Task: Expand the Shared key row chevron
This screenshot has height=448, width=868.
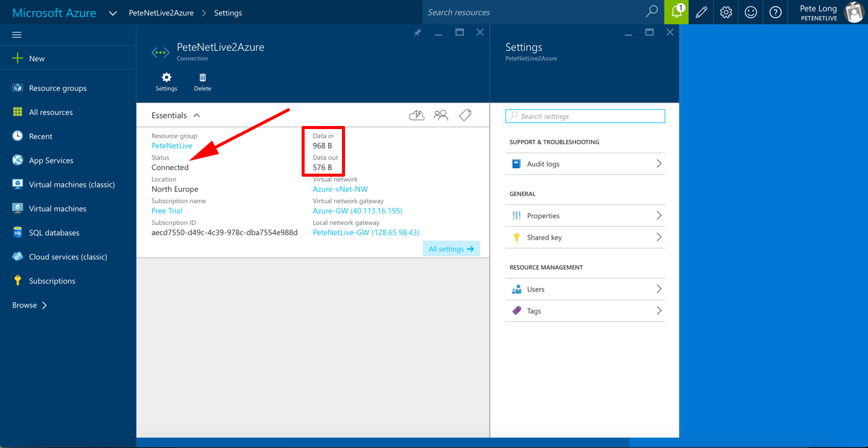Action: [x=659, y=238]
